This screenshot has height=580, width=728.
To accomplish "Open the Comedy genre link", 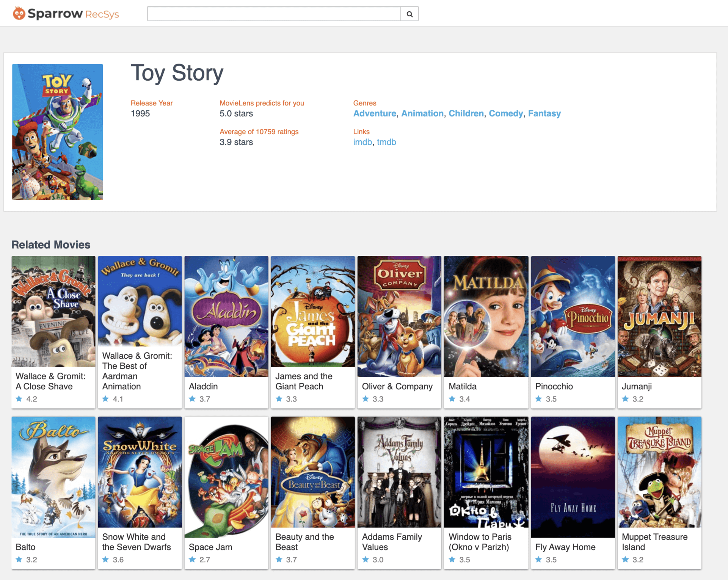I will [x=505, y=113].
